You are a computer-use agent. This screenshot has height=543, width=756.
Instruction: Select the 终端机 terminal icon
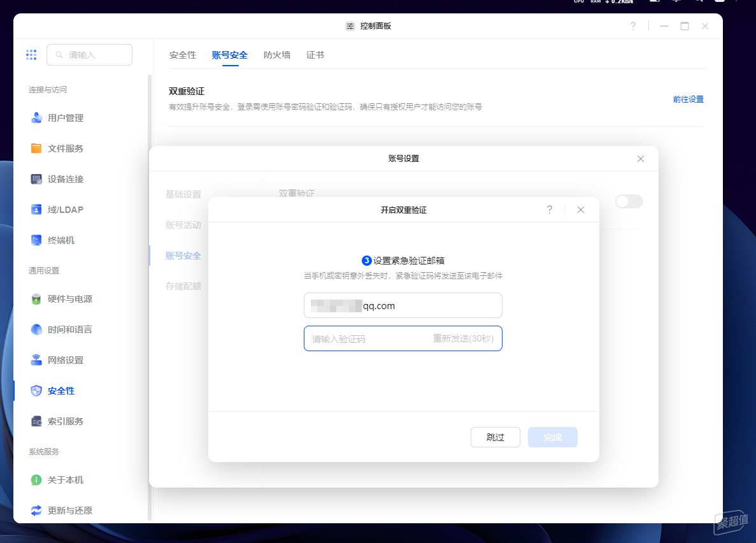pyautogui.click(x=36, y=240)
